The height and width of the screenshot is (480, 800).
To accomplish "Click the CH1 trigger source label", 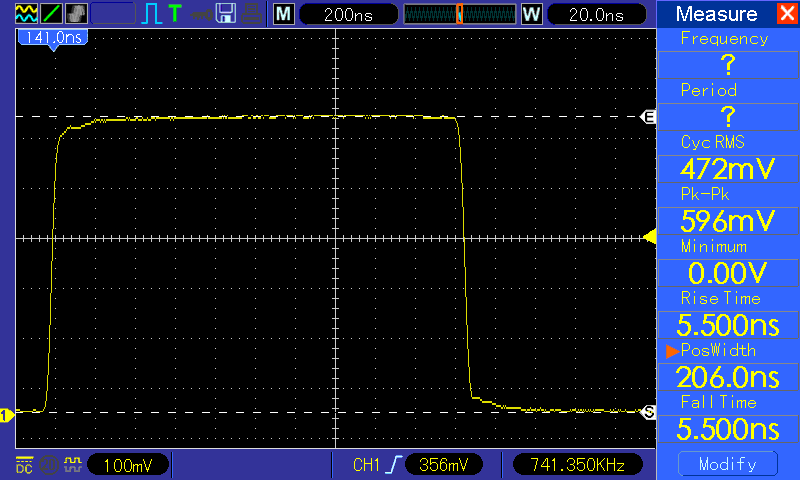I will click(x=366, y=465).
